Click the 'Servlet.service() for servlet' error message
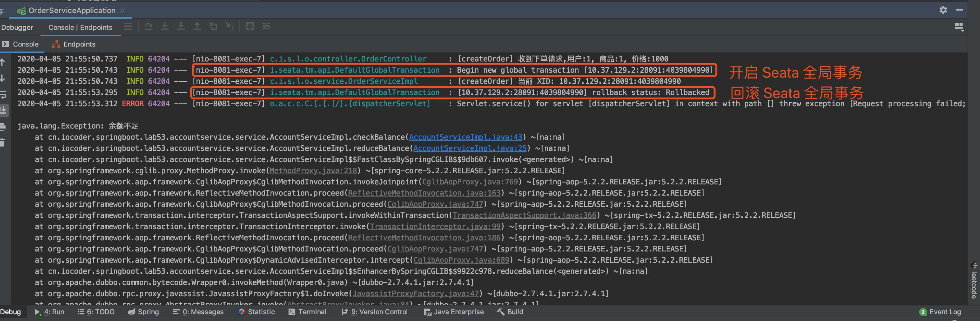This screenshot has width=980, height=321. coord(711,104)
